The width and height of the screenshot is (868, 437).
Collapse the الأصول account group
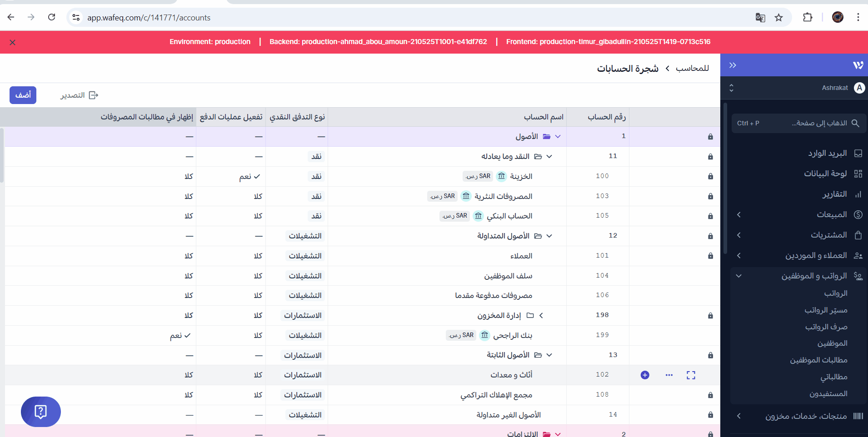coord(558,137)
